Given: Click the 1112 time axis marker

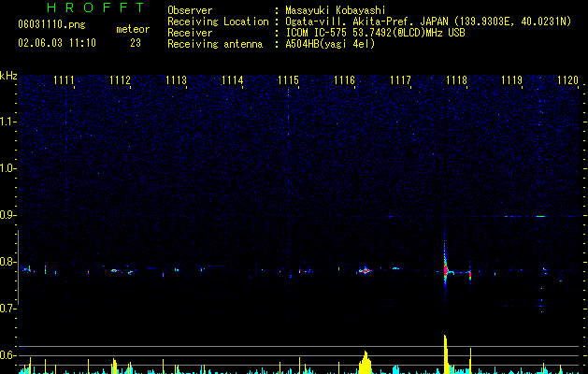Looking at the screenshot, I should 120,80.
